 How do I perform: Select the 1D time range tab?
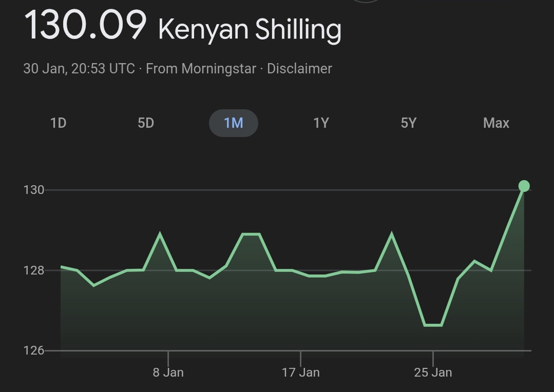pyautogui.click(x=59, y=123)
